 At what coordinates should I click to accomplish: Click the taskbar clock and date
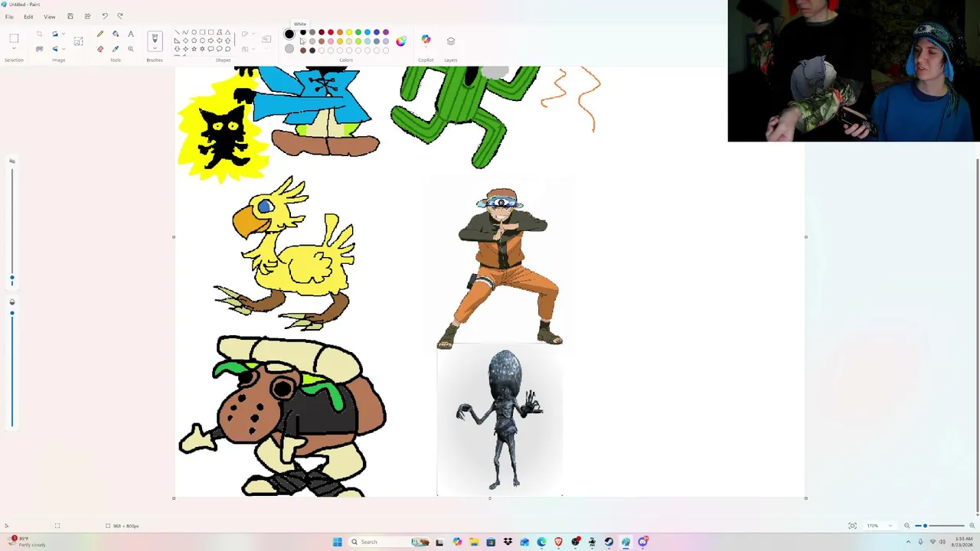coord(962,542)
